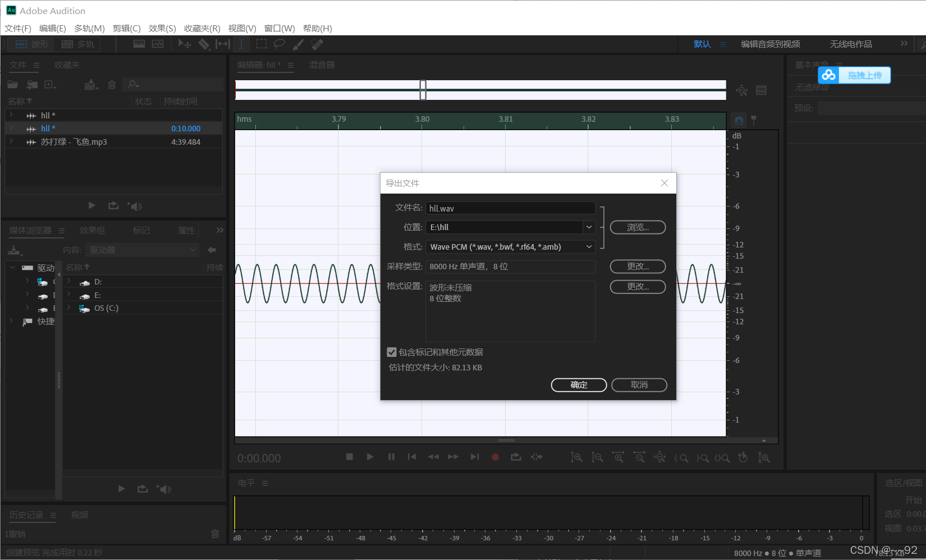Viewport: 926px width, 560px height.
Task: Switch to the 收藏夹 panel tab
Action: tap(67, 65)
